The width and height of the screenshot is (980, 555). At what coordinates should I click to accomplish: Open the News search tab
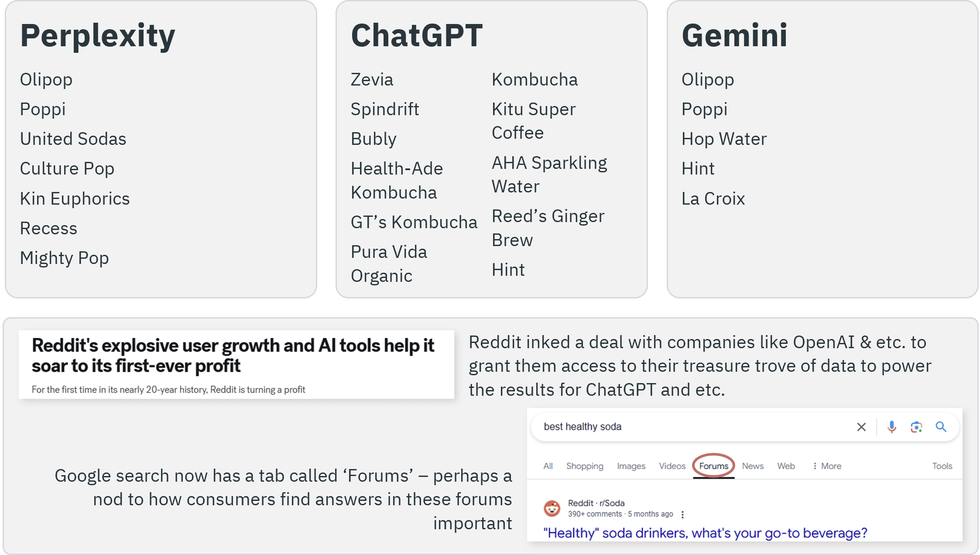pyautogui.click(x=753, y=466)
